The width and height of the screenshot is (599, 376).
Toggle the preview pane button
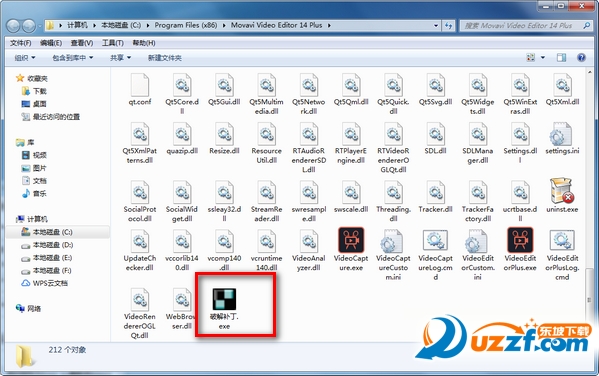[x=561, y=58]
